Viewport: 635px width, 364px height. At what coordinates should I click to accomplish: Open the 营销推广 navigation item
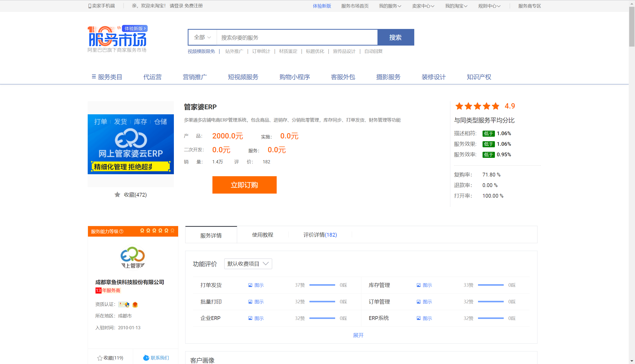point(195,77)
